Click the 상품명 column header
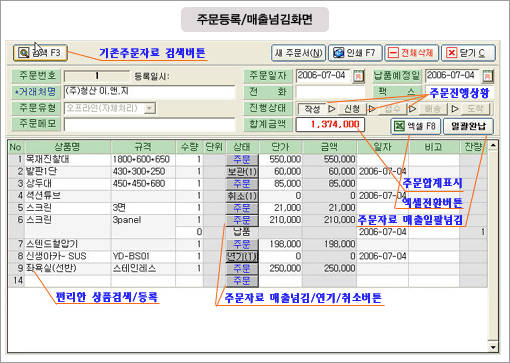 click(x=68, y=147)
